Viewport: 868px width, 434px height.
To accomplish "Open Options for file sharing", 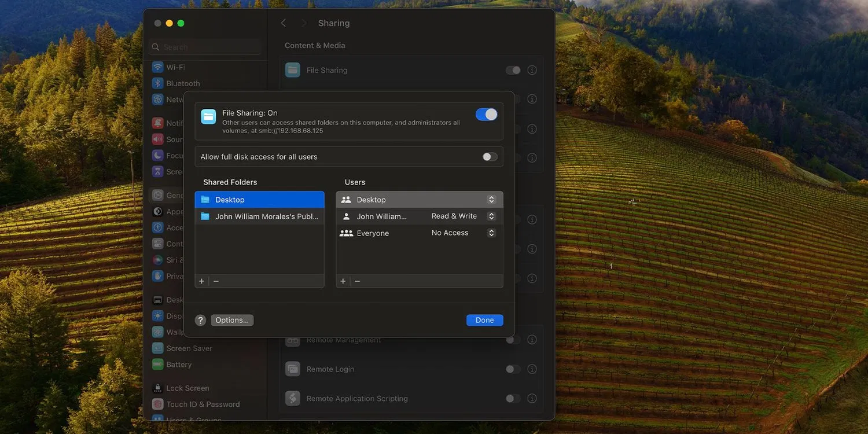I will (x=231, y=320).
